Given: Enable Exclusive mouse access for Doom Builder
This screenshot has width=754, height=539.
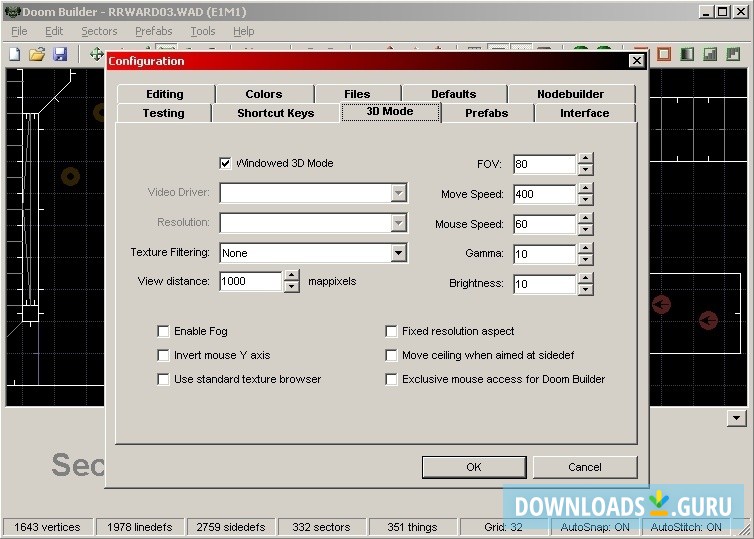Looking at the screenshot, I should [x=391, y=379].
